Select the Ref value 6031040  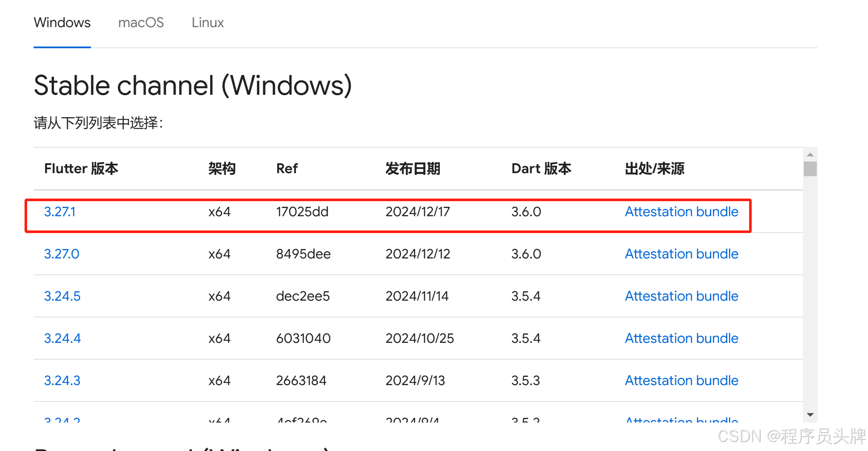(x=303, y=338)
